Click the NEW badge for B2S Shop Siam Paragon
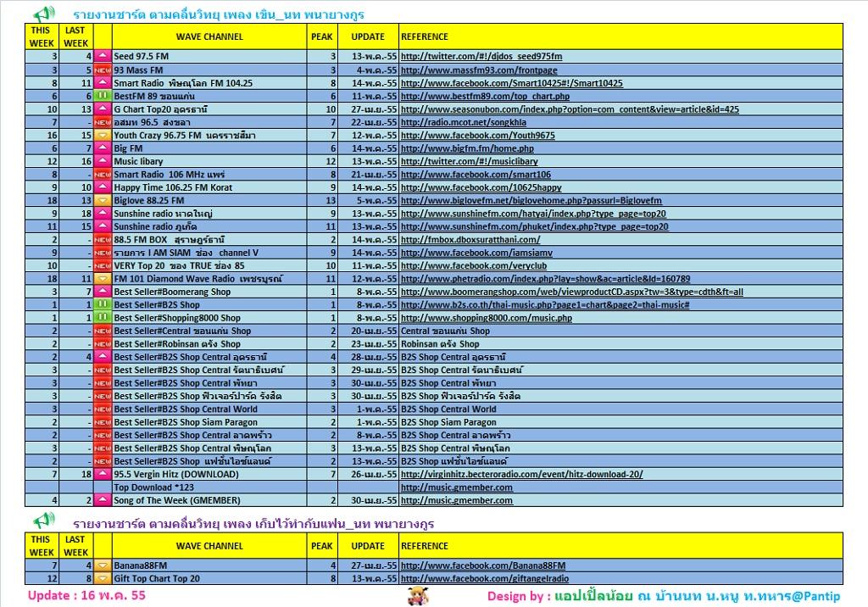Viewport: 868px width, 607px height. [103, 422]
